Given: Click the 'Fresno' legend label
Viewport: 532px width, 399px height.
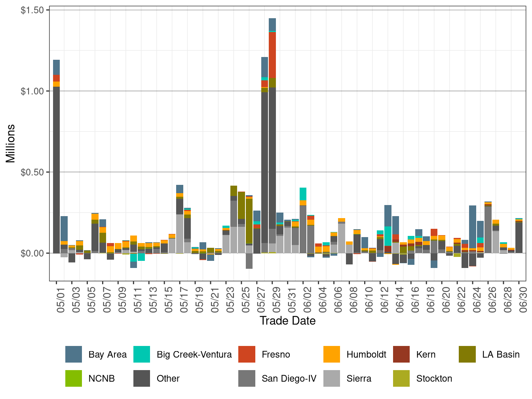Looking at the screenshot, I should click(276, 355).
